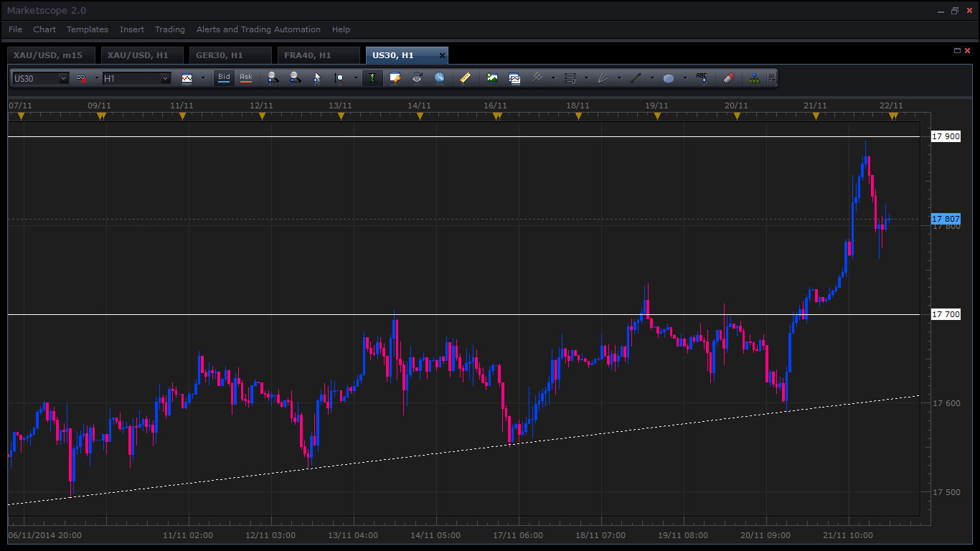Select the green trend line tool
The width and height of the screenshot is (980, 551).
coord(636,78)
